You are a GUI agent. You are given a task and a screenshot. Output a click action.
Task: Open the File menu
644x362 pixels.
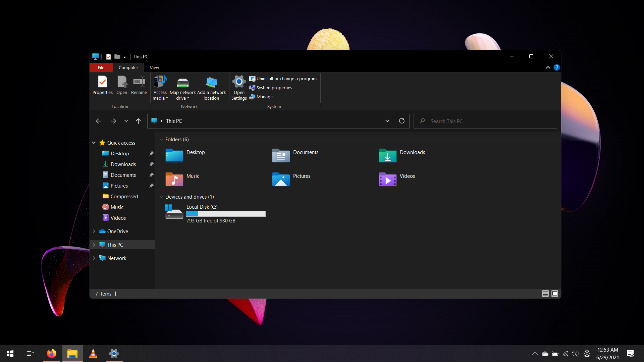[x=101, y=67]
